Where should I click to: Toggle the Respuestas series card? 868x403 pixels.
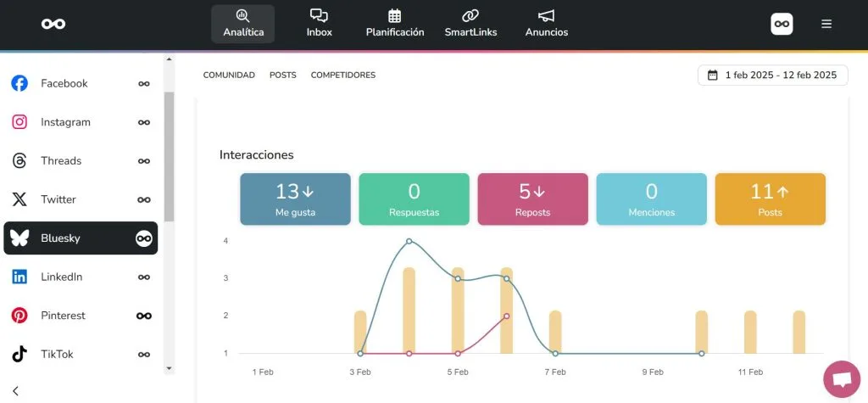(x=414, y=199)
